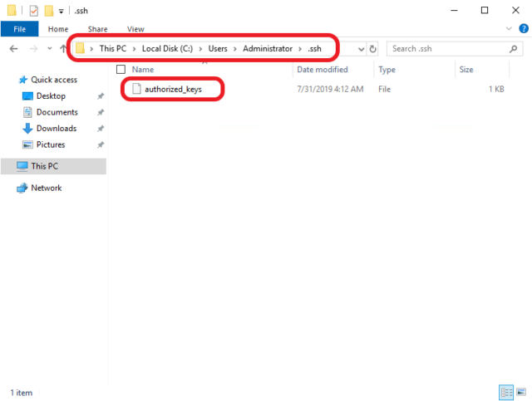Open Quick Access Toolbar customize dropdown
This screenshot has height=401, width=532.
61,11
